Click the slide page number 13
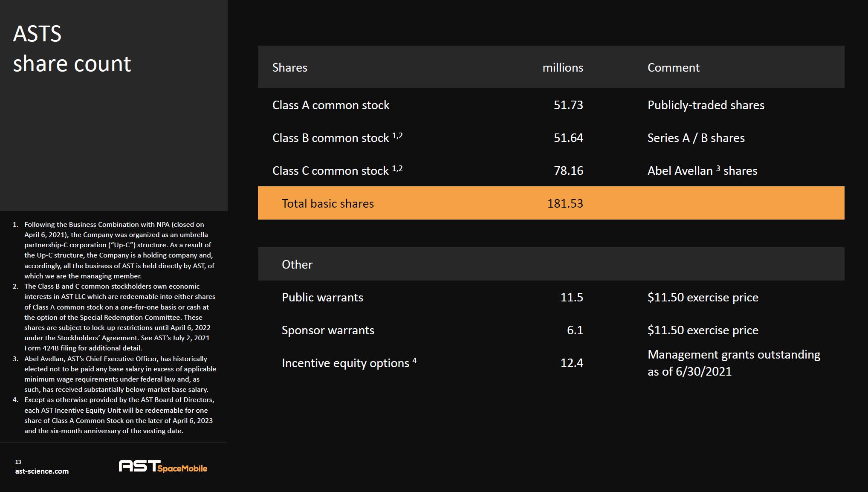This screenshot has height=492, width=868. click(18, 462)
